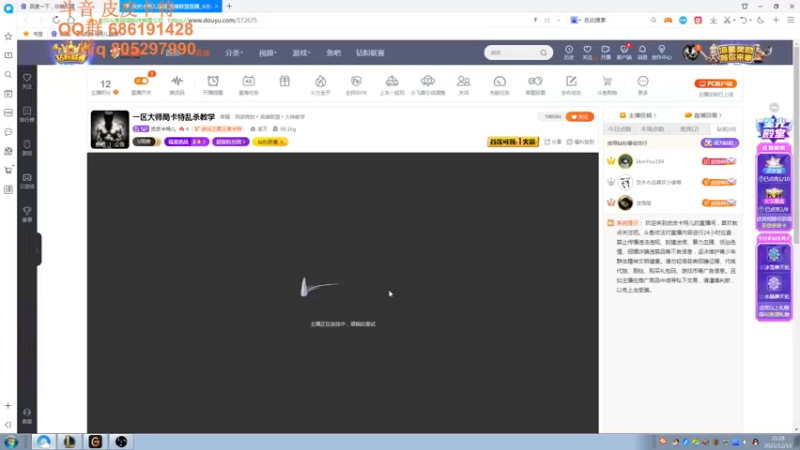This screenshot has width=800, height=450.
Task: Switch to the weekly ranking tab
Action: (x=653, y=129)
